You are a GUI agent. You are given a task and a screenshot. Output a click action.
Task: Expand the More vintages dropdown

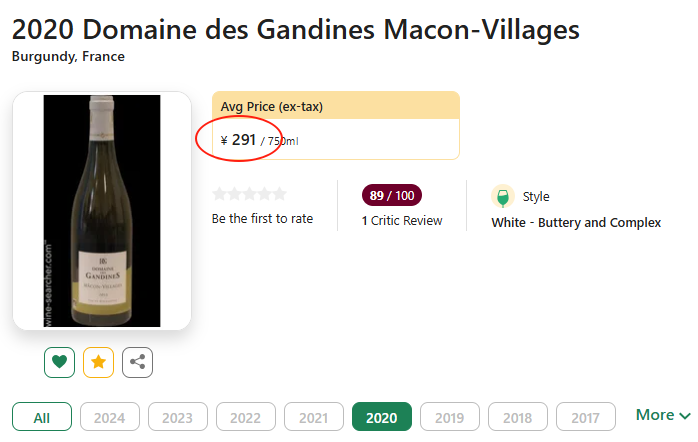coord(663,415)
